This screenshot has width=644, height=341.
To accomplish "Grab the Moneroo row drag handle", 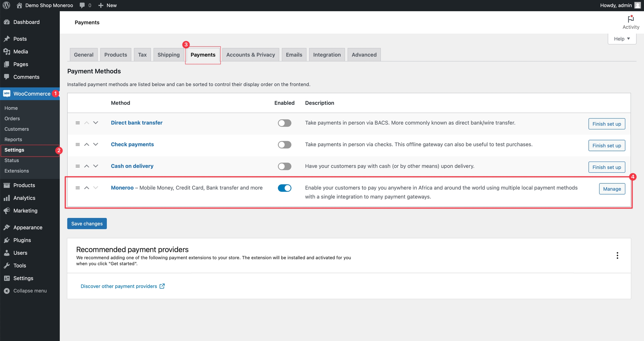I will (x=78, y=188).
